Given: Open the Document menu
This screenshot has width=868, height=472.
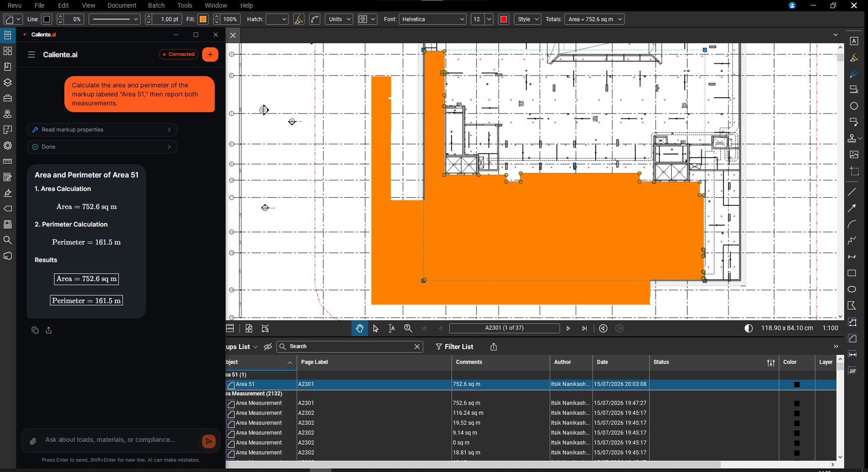Looking at the screenshot, I should pyautogui.click(x=122, y=5).
